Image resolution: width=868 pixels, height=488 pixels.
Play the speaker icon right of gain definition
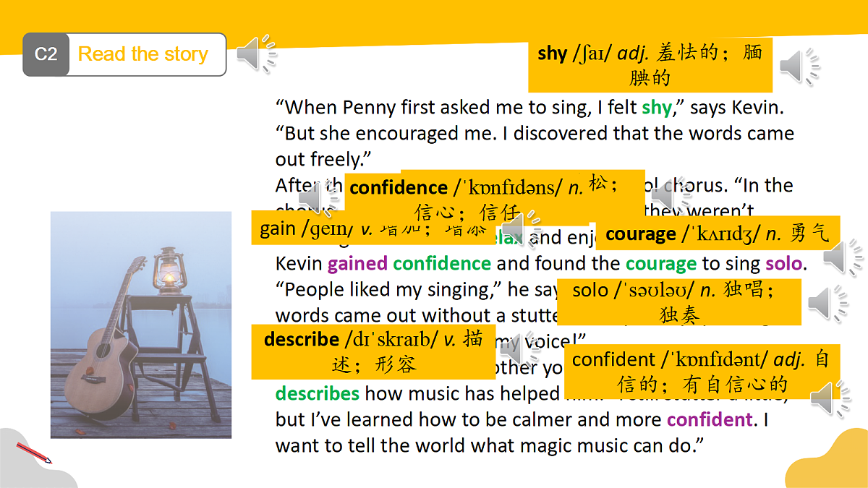[x=521, y=231]
